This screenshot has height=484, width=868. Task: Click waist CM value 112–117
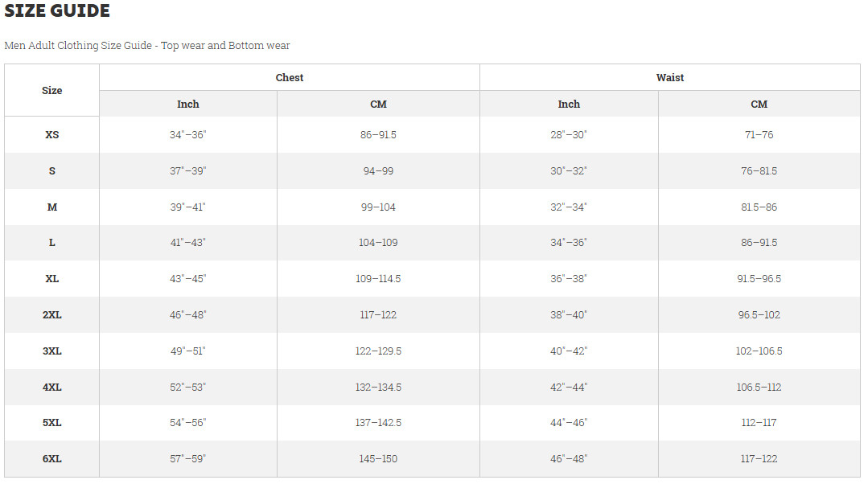pyautogui.click(x=759, y=423)
